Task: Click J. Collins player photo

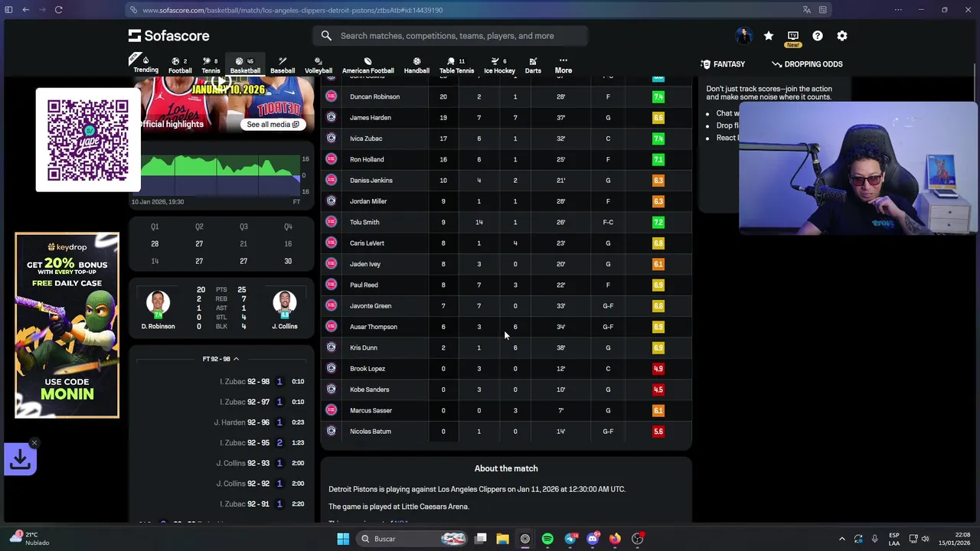Action: click(x=285, y=303)
